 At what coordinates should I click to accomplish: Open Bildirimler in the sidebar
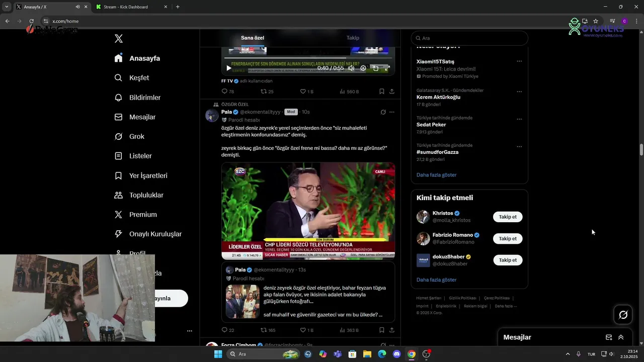tap(137, 98)
